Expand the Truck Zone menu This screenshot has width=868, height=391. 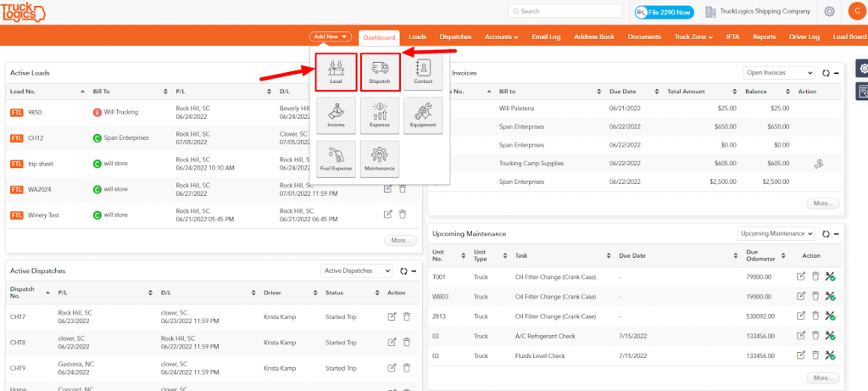693,37
